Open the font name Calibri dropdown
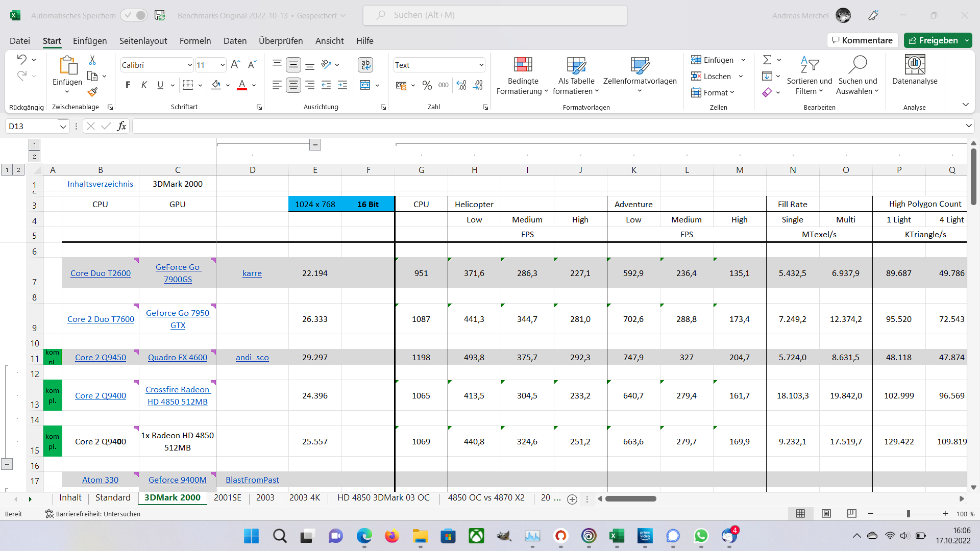 [190, 65]
